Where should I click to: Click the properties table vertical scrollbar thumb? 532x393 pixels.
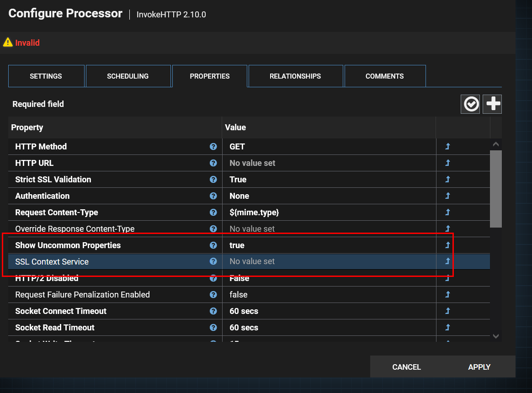click(x=496, y=189)
